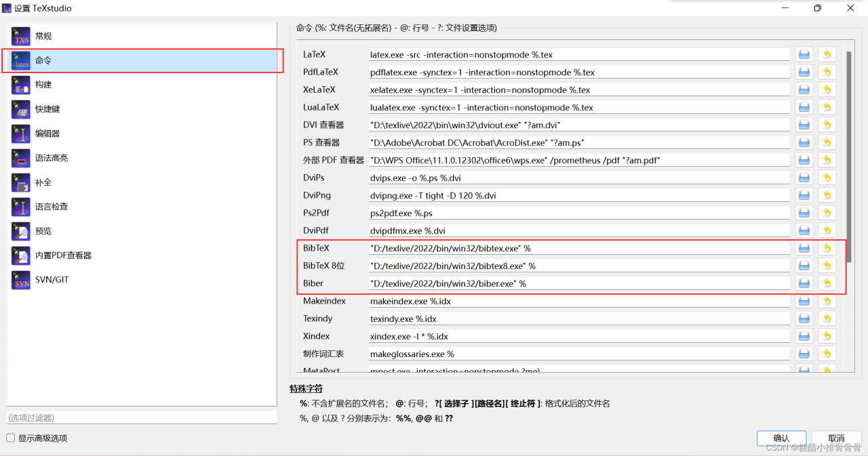Cancel settings with 取消 button

click(836, 438)
